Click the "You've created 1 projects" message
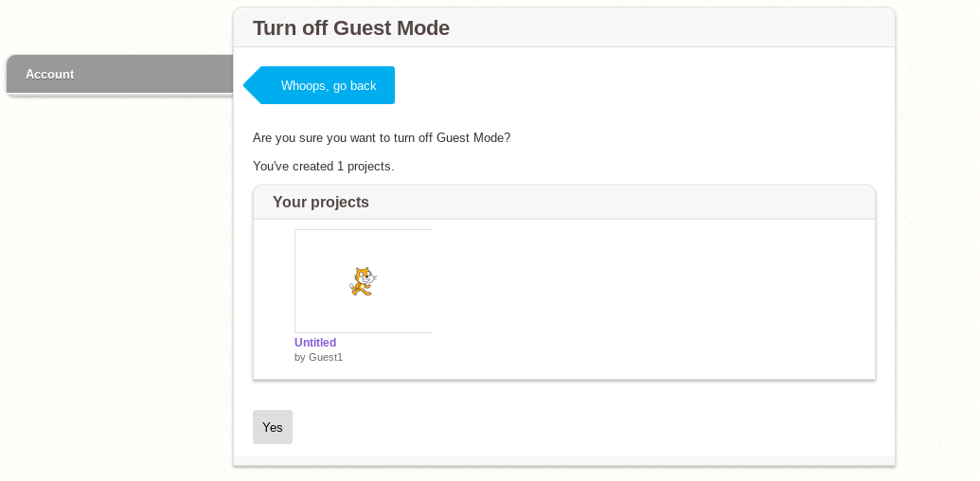Screen dimensions: 980x481 coord(323,167)
